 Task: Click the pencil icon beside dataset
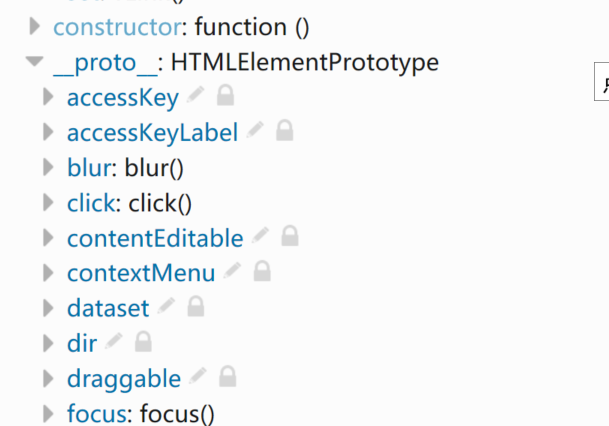click(166, 306)
